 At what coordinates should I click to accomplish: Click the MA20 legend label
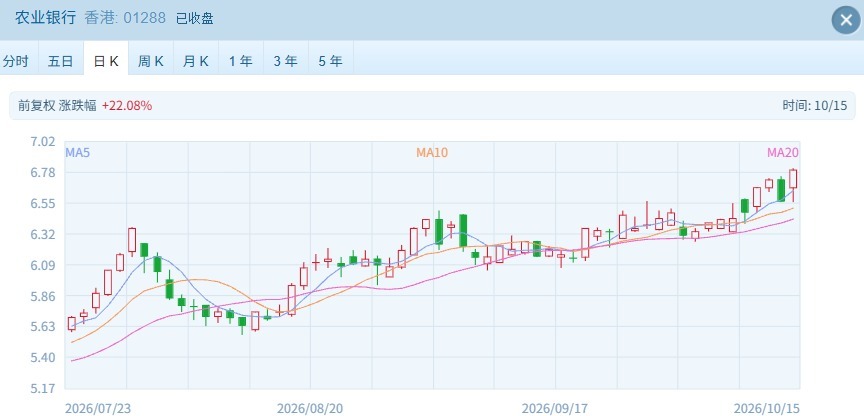pos(783,153)
